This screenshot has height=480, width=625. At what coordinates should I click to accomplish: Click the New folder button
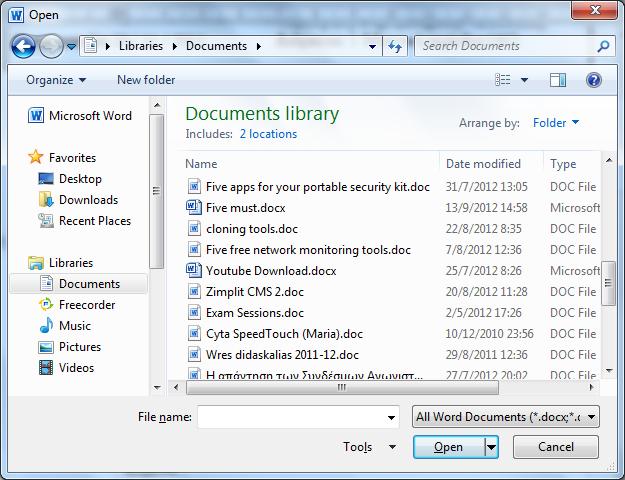pyautogui.click(x=146, y=80)
